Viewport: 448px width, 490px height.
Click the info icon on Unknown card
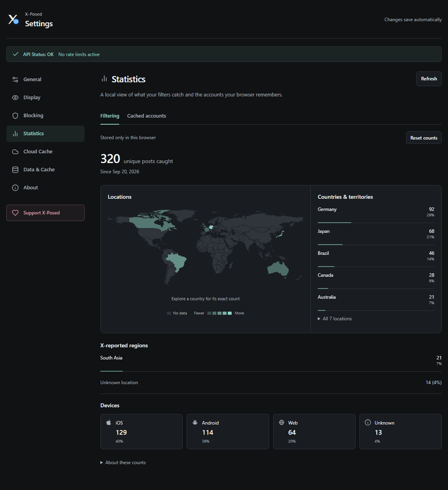tap(368, 423)
